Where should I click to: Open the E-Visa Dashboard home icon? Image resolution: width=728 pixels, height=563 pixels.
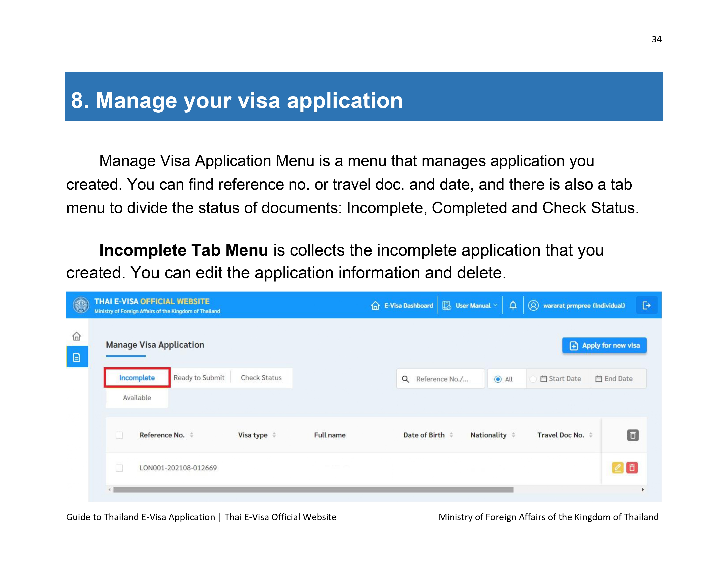[x=375, y=305]
